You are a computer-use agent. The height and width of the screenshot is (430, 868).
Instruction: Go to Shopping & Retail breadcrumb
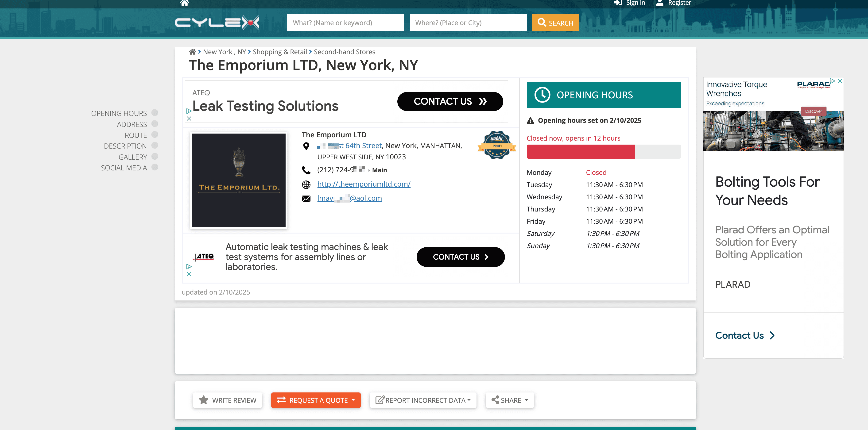pos(279,52)
